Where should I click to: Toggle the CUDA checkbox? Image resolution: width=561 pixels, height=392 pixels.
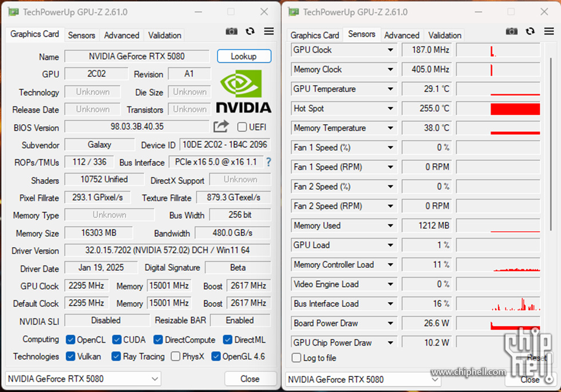point(117,339)
